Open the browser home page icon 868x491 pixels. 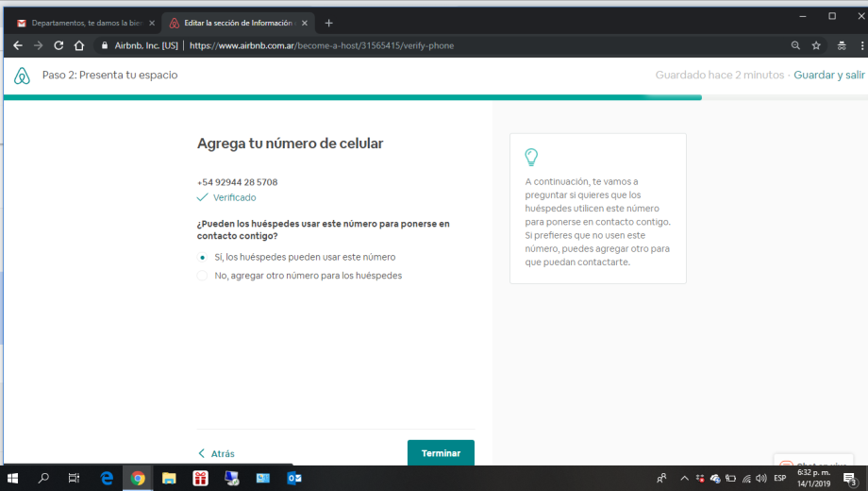(x=79, y=45)
